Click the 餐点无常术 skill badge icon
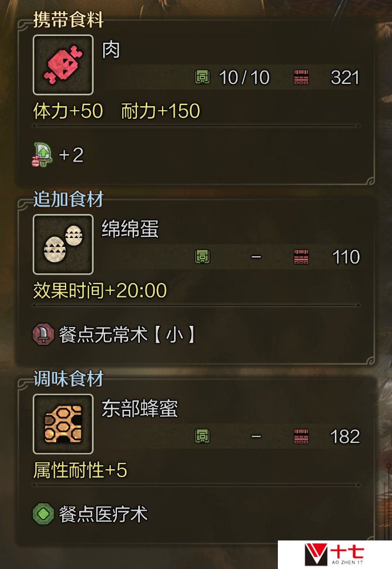This screenshot has width=392, height=569. point(43,334)
